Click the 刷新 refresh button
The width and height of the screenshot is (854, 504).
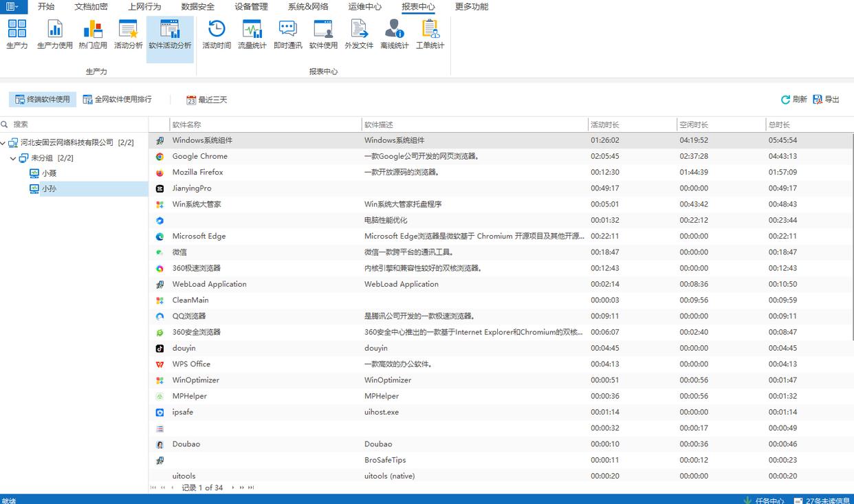click(x=793, y=100)
